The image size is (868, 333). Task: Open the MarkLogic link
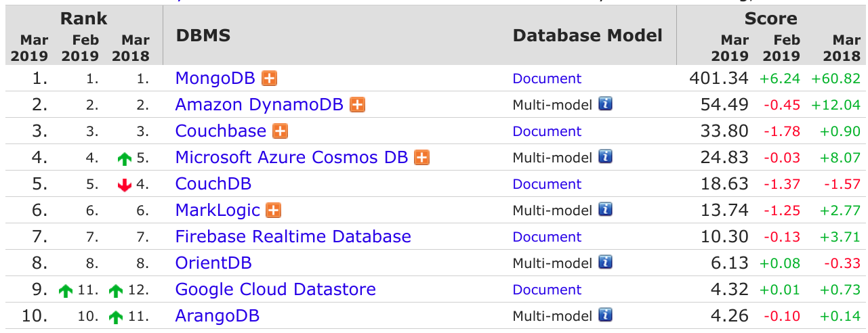point(218,210)
